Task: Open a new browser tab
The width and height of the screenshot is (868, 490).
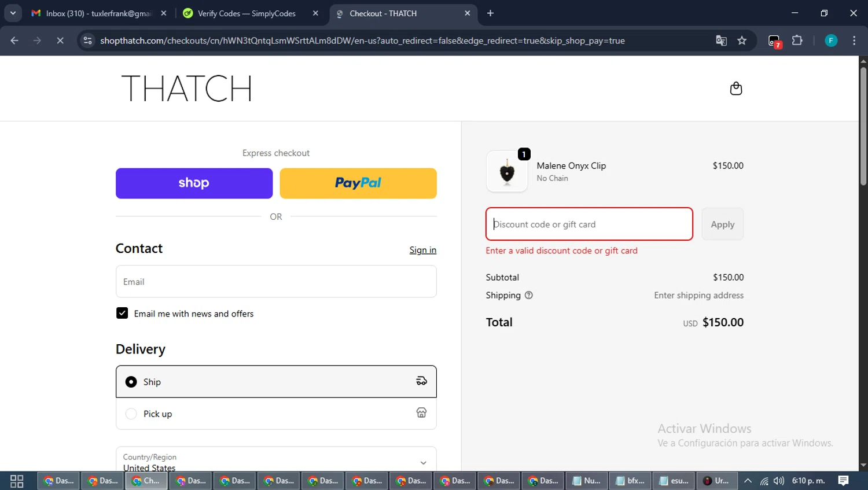Action: click(490, 13)
